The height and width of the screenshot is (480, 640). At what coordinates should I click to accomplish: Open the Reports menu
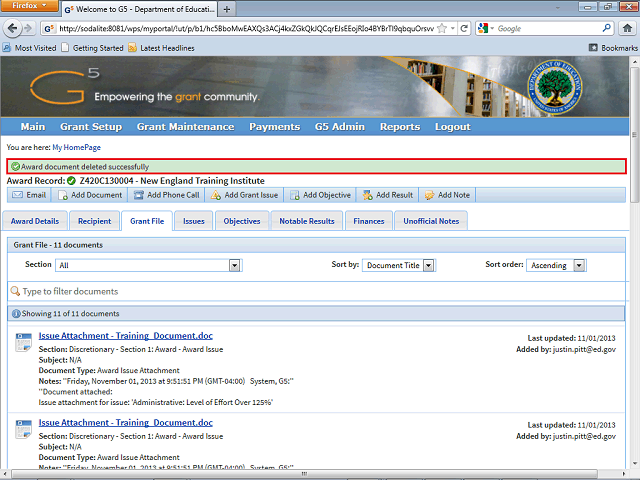click(400, 127)
